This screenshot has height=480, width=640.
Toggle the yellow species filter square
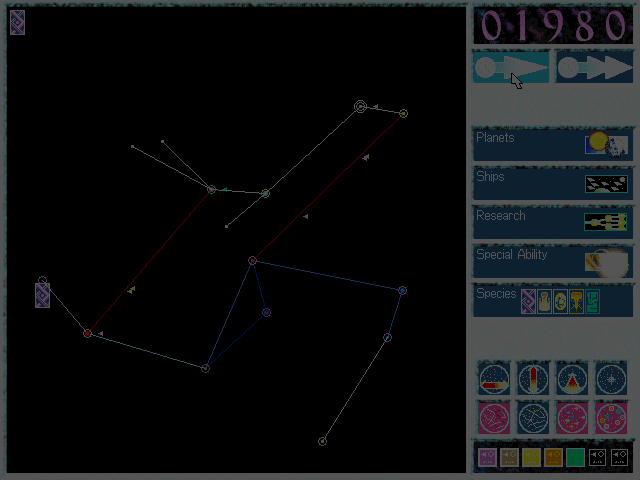pyautogui.click(x=531, y=457)
